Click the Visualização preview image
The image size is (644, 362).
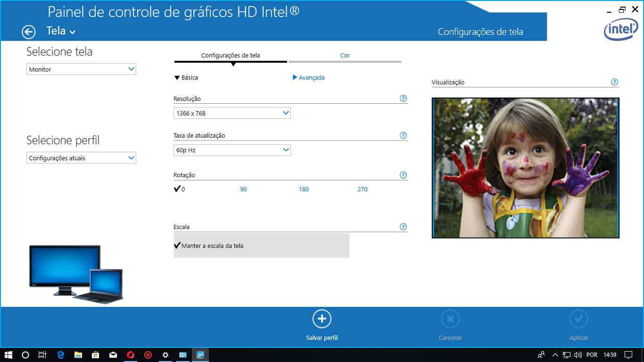[526, 168]
